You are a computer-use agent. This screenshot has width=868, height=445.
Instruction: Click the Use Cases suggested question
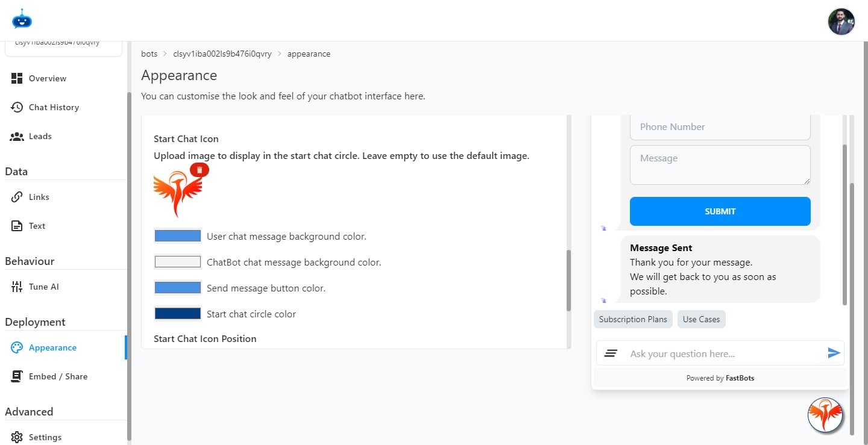[701, 319]
